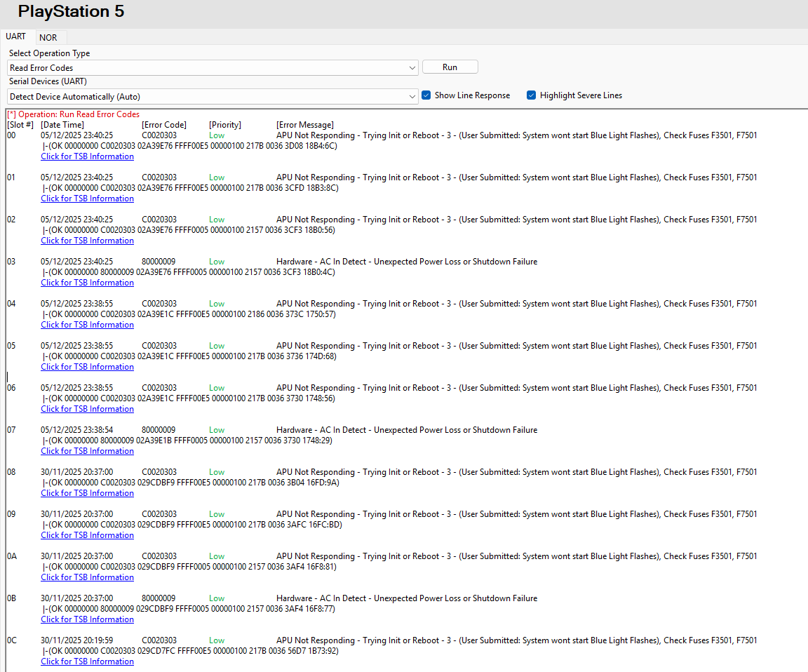808x672 pixels.
Task: Toggle Show Line Response checkbox
Action: coord(426,95)
